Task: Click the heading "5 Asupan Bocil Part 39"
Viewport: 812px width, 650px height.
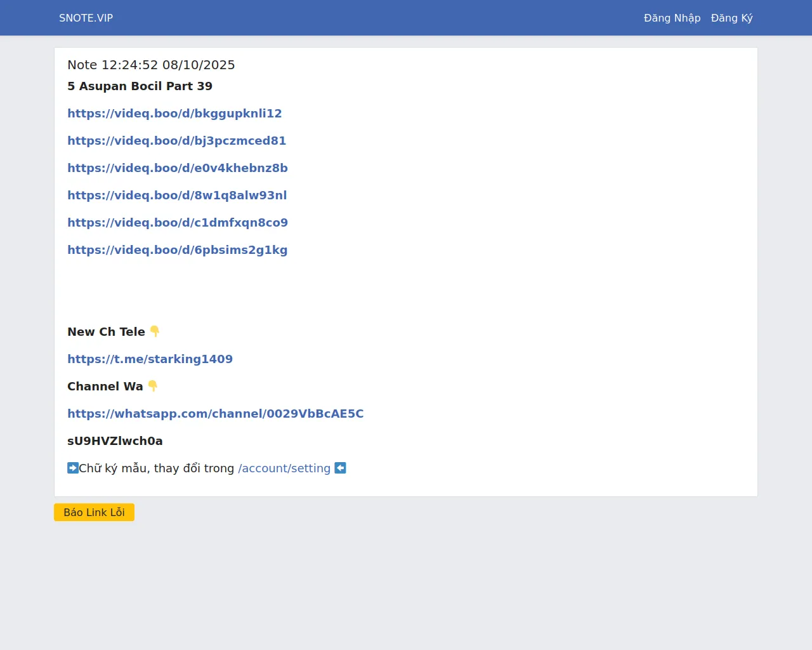Action: point(140,86)
